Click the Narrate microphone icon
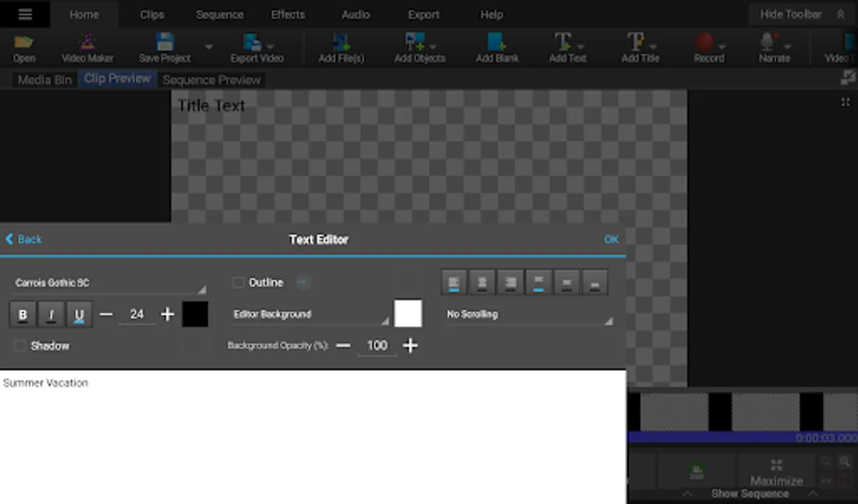 768,42
